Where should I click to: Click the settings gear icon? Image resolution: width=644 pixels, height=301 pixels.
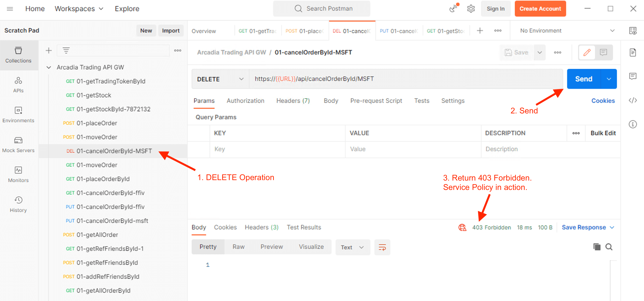(x=471, y=9)
